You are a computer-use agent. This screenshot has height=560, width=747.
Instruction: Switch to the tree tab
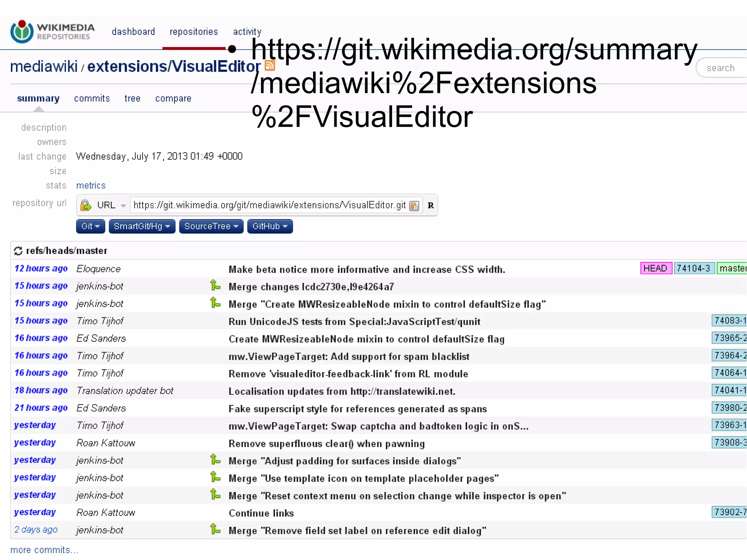[132, 99]
